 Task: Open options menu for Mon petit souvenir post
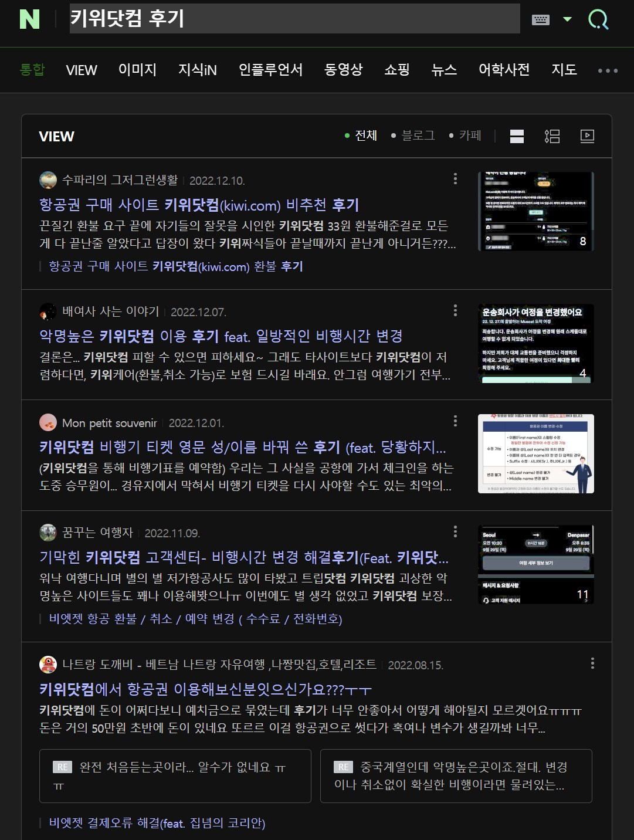click(455, 421)
